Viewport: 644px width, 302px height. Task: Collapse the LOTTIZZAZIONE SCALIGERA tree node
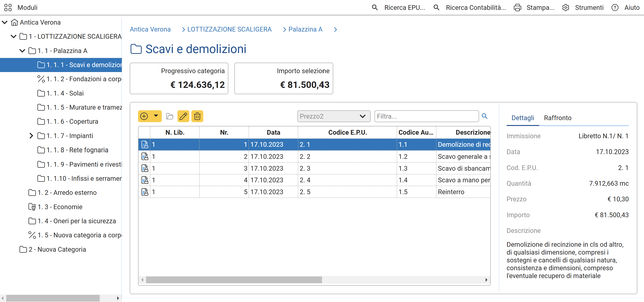point(13,36)
